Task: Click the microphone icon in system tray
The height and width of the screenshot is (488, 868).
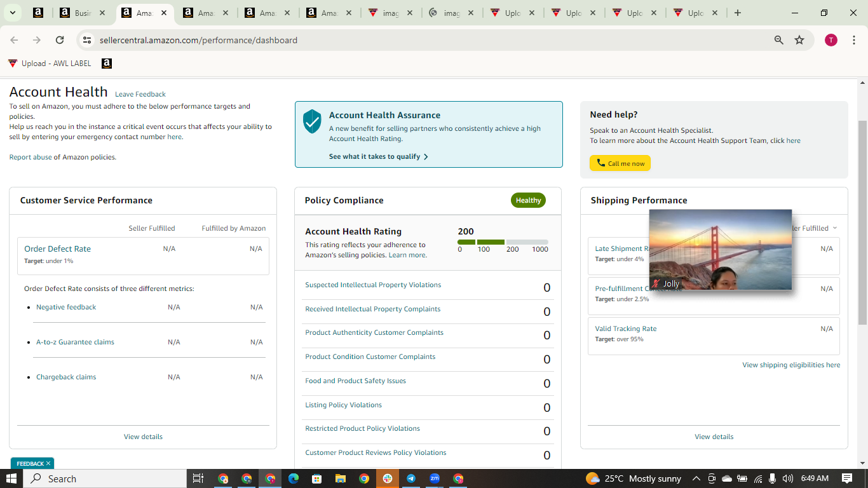Action: click(773, 478)
